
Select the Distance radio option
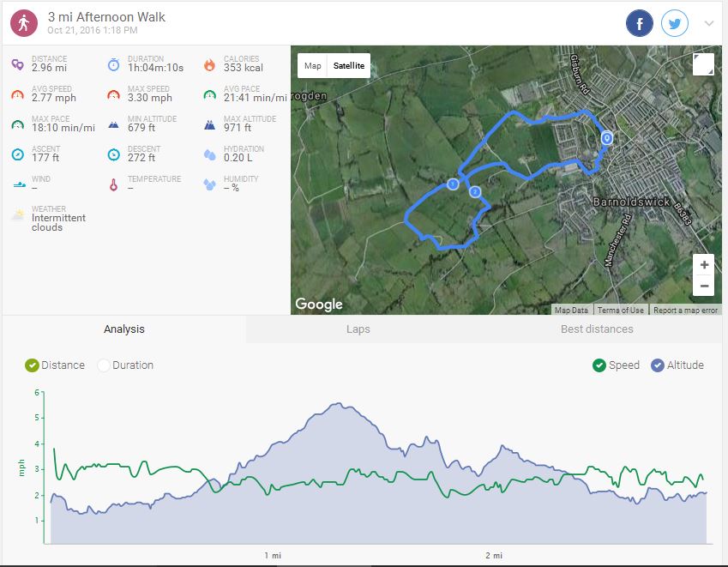coord(33,365)
